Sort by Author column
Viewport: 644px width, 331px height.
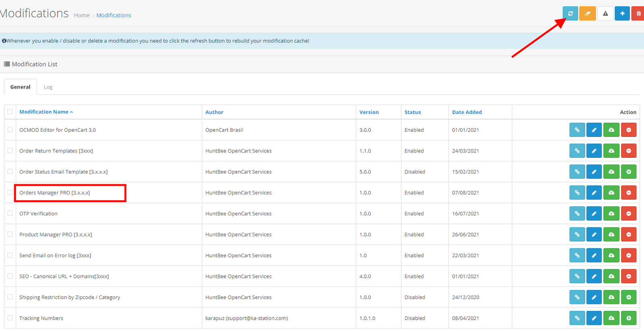214,112
